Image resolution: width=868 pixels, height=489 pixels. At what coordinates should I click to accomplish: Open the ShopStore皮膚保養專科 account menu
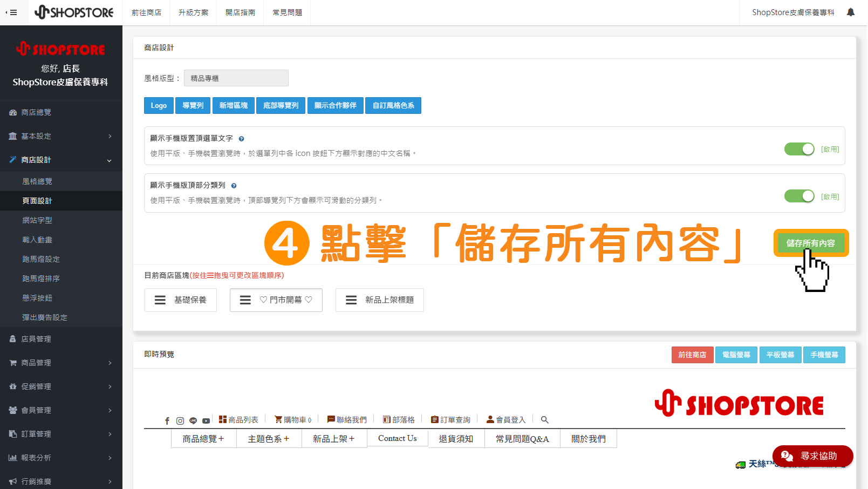793,12
